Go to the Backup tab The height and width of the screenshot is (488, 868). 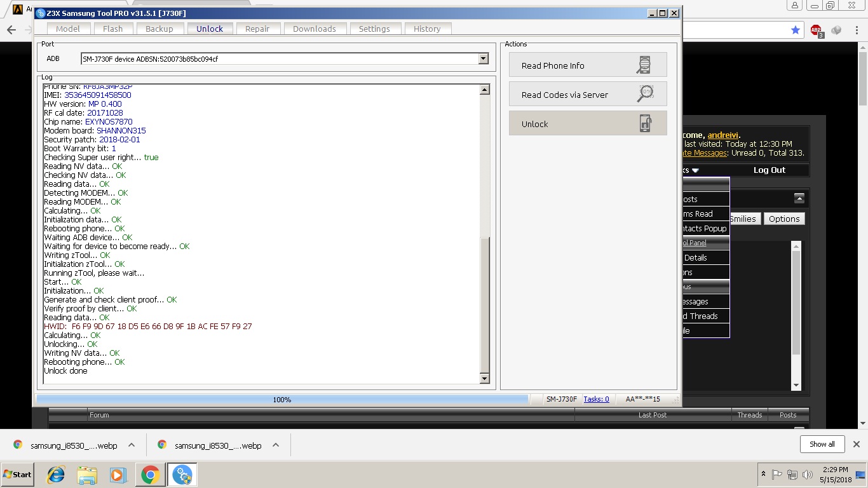click(159, 29)
